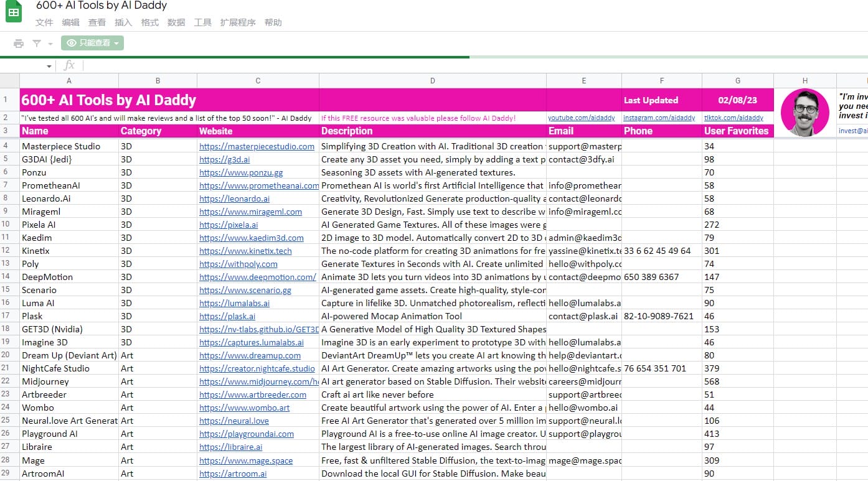Viewport: 868px width, 481px height.
Task: Select the Masterpiece Studio name cell
Action: click(x=69, y=146)
